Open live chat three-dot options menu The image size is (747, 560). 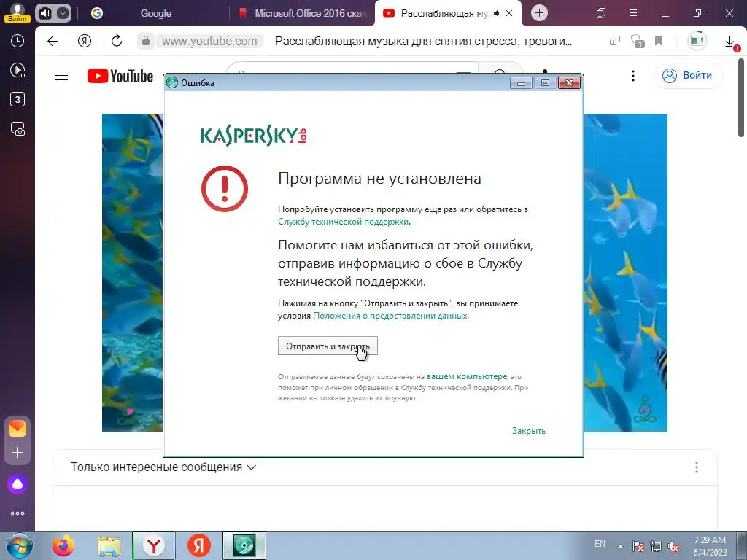697,467
